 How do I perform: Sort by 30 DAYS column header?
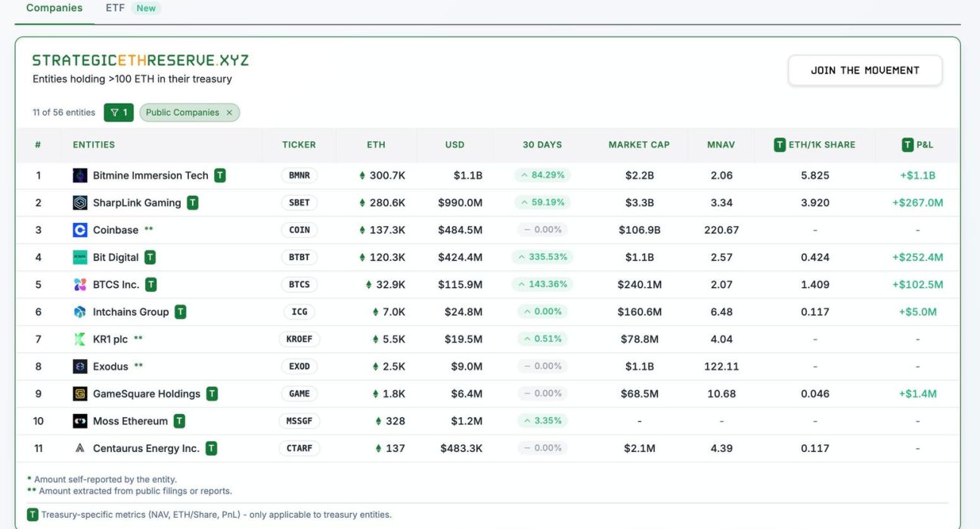[542, 144]
